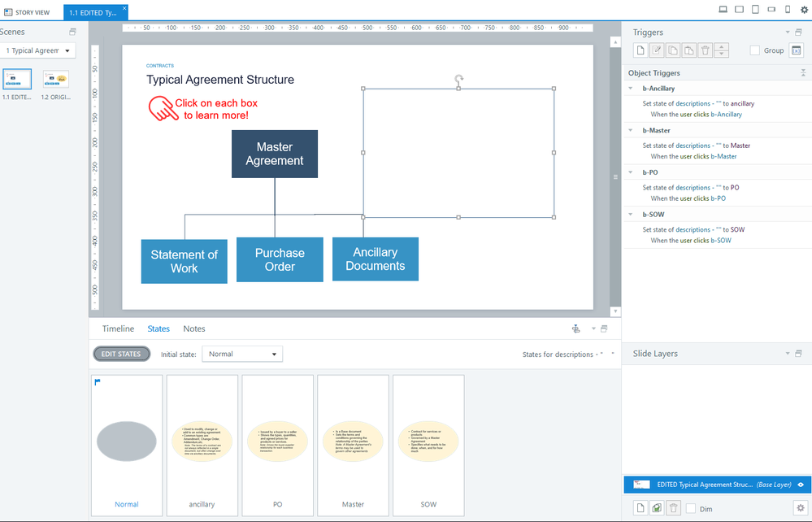Switch to the Timeline tab
Image resolution: width=812 pixels, height=522 pixels.
click(118, 328)
